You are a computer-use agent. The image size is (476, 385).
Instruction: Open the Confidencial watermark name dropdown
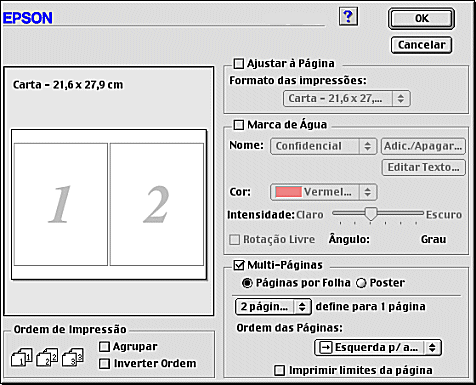coord(323,146)
